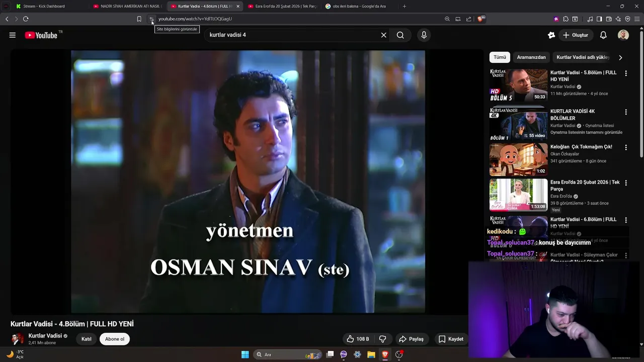Image resolution: width=644 pixels, height=362 pixels.
Task: Open the Kurtlar Vadisi channel avatar
Action: point(18,339)
